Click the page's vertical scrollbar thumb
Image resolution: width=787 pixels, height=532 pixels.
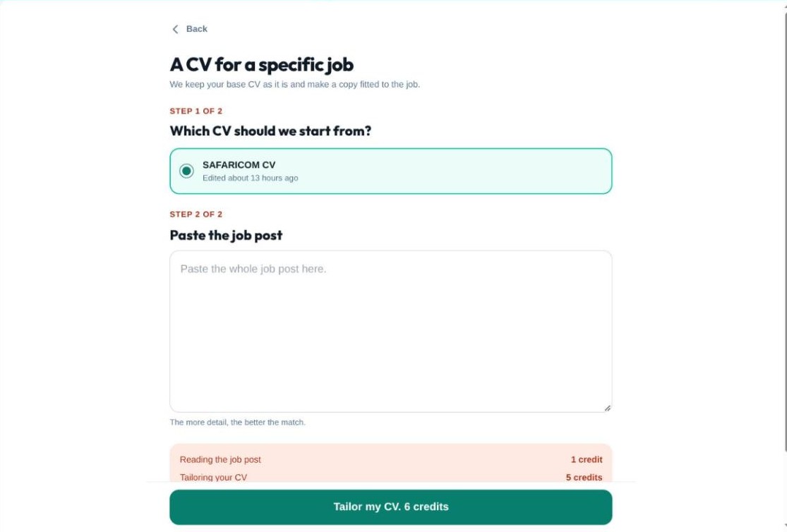click(785, 231)
